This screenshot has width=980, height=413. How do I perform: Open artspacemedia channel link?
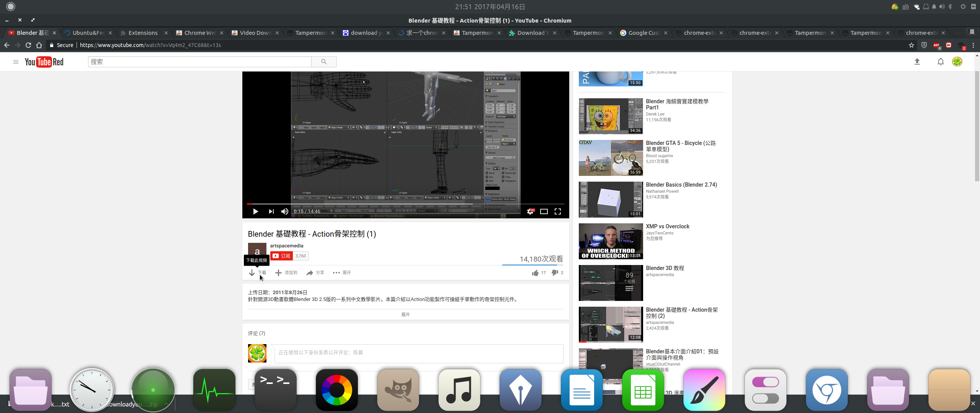(x=286, y=246)
